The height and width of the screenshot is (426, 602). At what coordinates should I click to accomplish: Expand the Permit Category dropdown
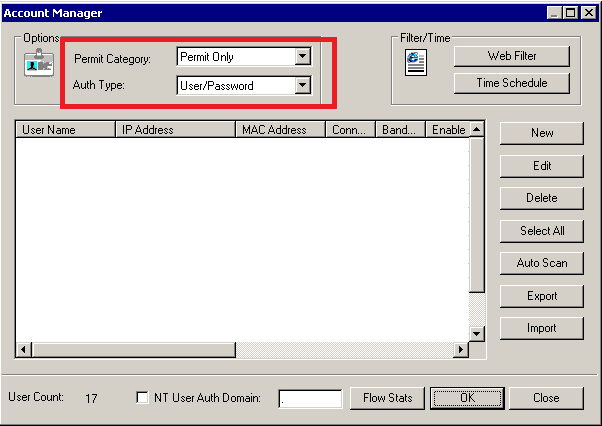[x=303, y=57]
